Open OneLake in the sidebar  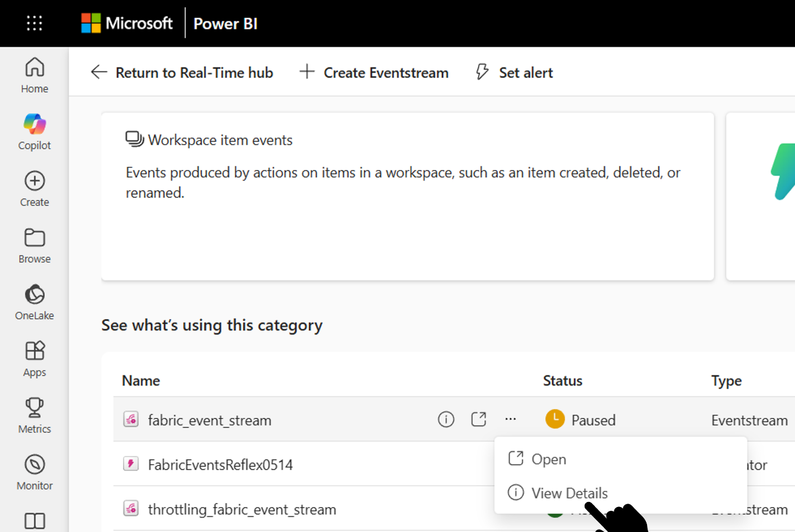34,302
